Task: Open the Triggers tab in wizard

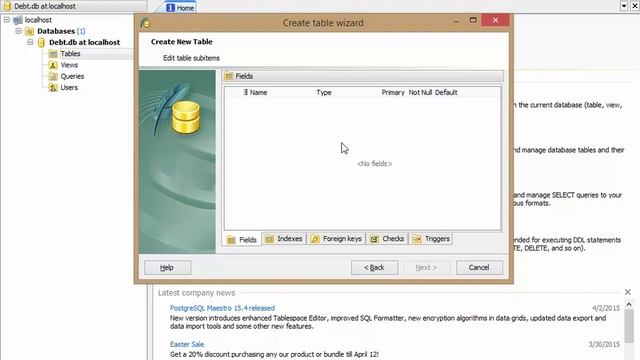Action: [x=431, y=239]
